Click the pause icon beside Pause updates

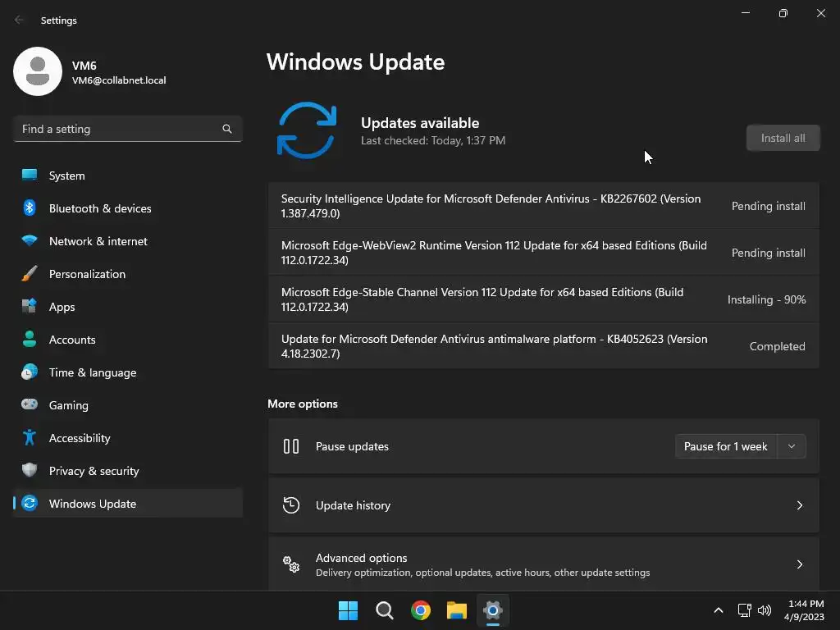click(x=291, y=446)
